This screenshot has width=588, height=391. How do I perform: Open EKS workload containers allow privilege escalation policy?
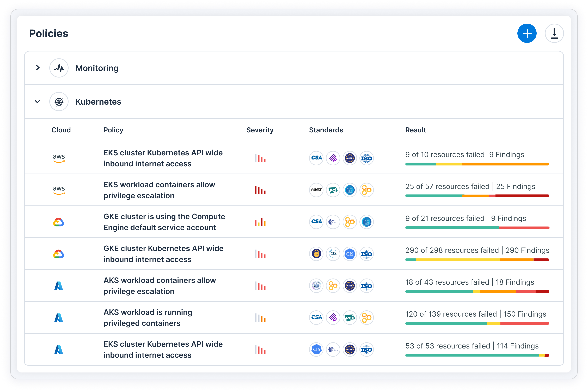point(159,190)
